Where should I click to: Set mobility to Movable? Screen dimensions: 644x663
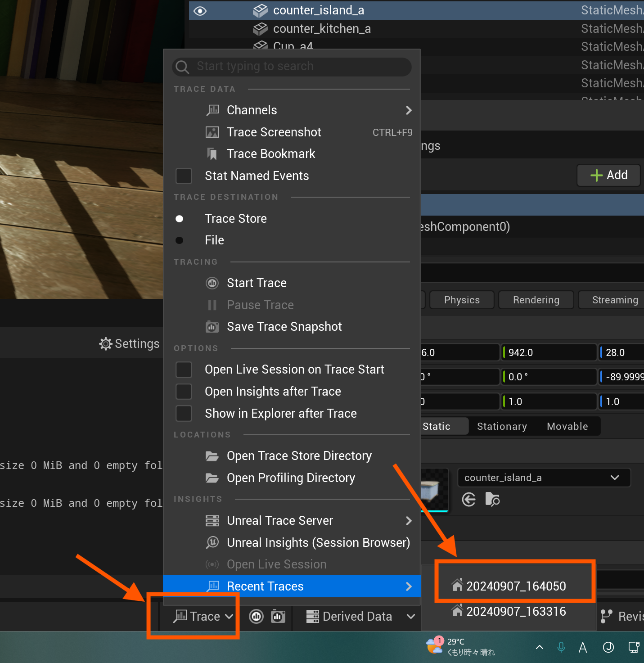pos(567,426)
